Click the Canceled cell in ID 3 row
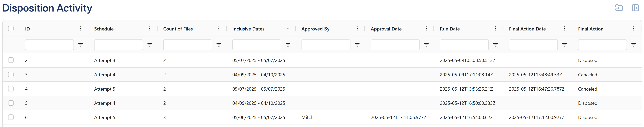The width and height of the screenshot is (644, 127). click(x=587, y=75)
